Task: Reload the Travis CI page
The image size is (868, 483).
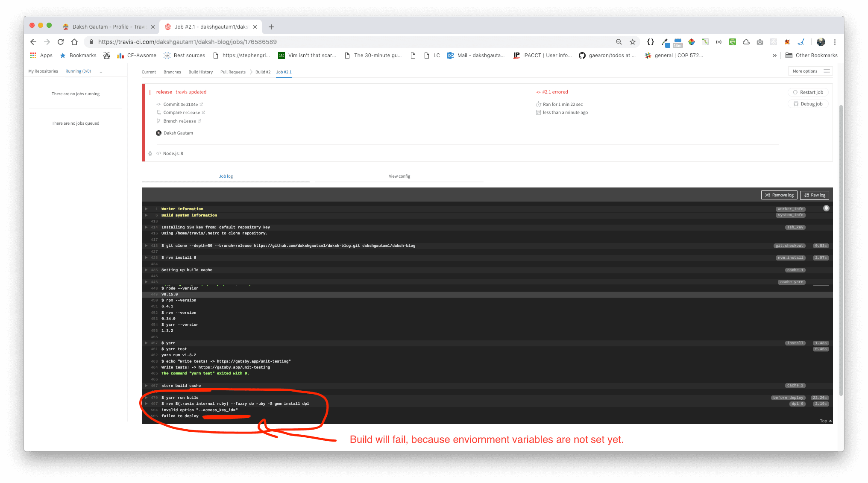Action: coord(61,42)
